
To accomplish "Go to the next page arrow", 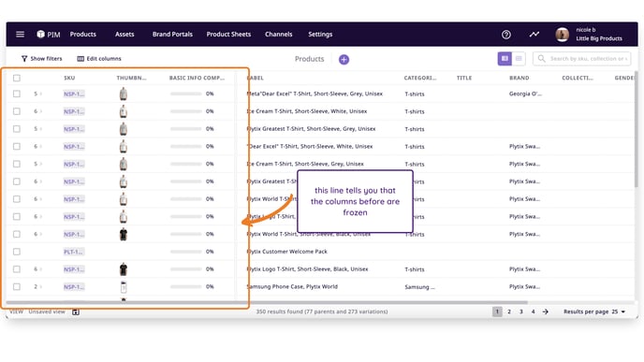I will 546,311.
